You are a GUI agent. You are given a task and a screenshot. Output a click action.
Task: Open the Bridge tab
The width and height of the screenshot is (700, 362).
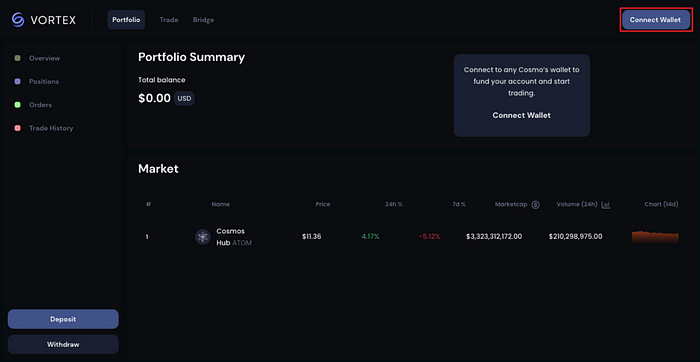tap(203, 20)
